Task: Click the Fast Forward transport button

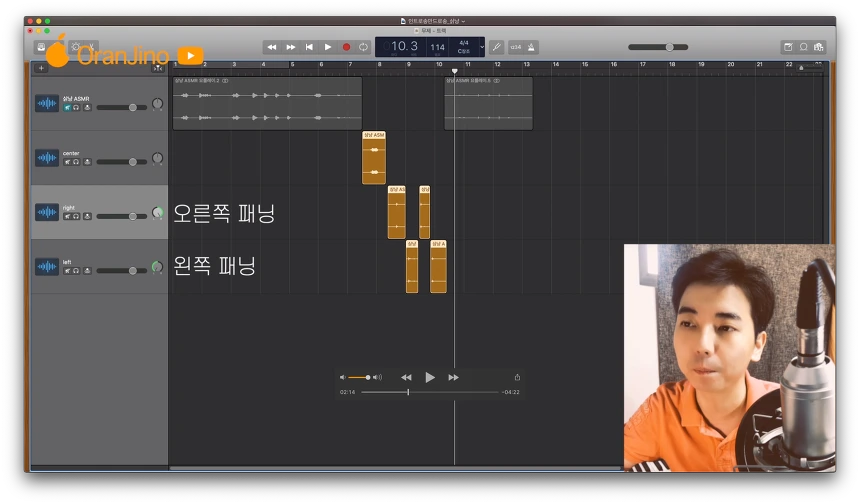Action: tap(291, 47)
